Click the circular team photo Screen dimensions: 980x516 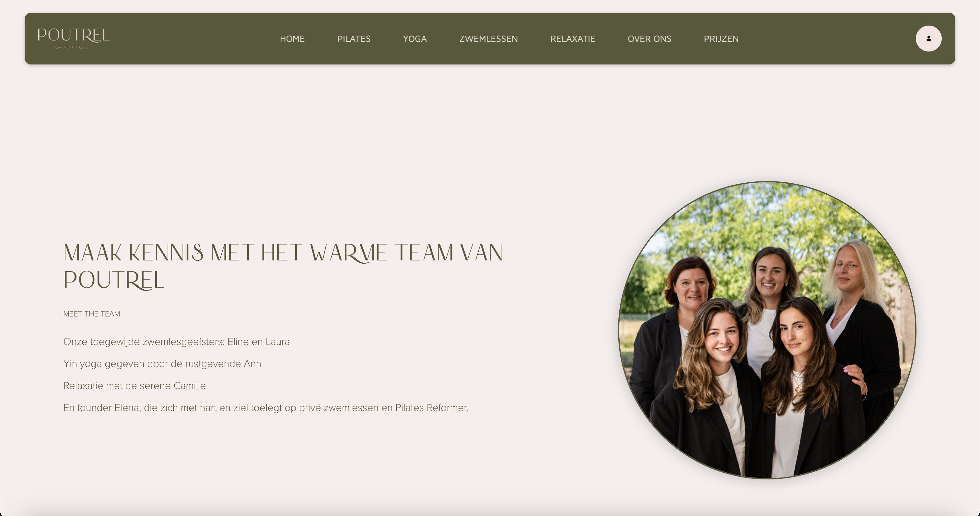(767, 330)
